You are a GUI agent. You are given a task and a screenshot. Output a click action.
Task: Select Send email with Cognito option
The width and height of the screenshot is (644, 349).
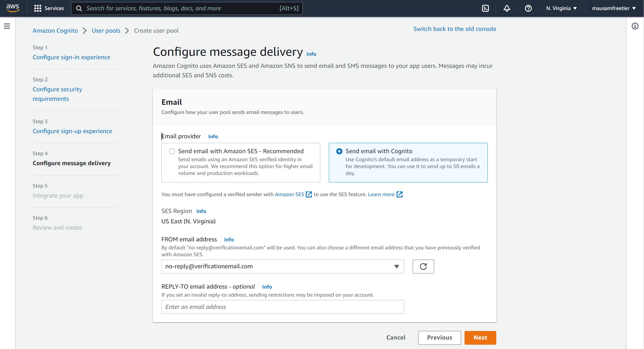(x=339, y=151)
